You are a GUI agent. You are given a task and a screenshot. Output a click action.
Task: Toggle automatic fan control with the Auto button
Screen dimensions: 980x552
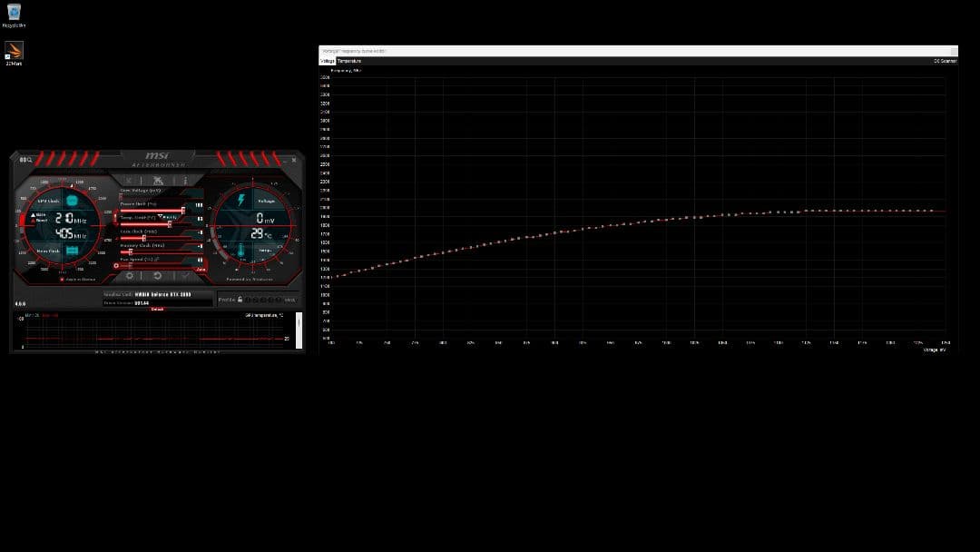pos(199,268)
